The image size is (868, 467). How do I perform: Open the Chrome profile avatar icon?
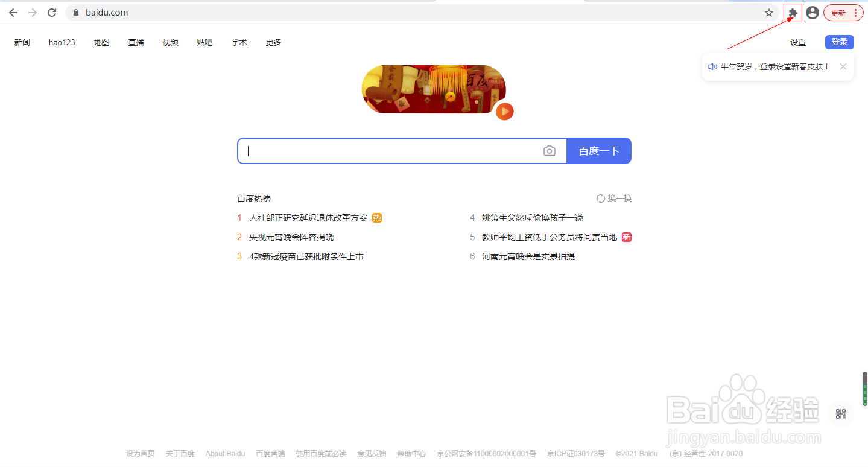point(813,13)
